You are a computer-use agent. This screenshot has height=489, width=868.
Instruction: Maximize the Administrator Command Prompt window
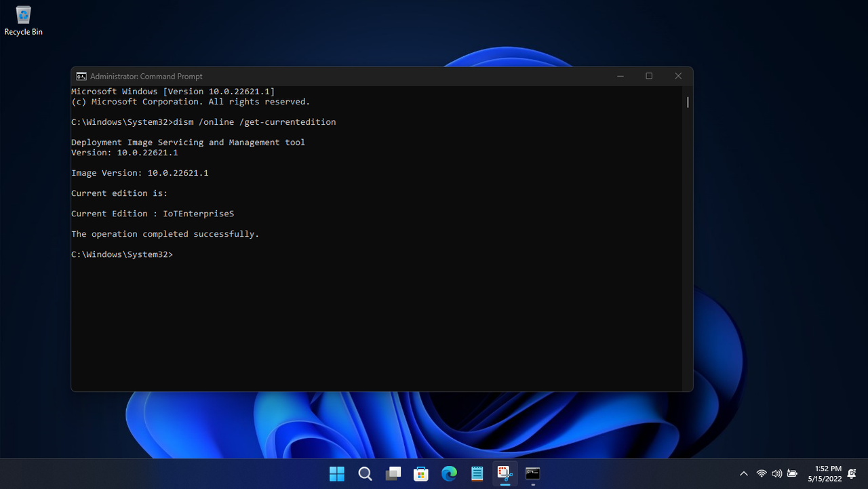coord(649,76)
